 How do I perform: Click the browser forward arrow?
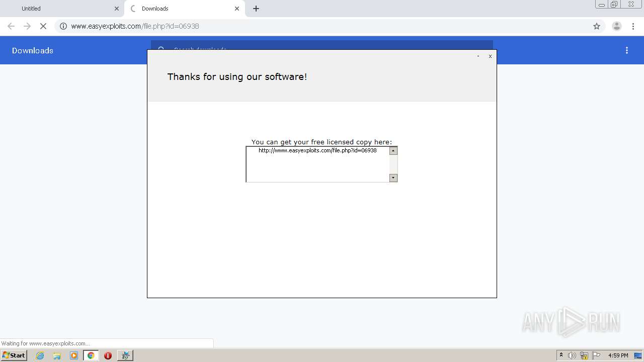point(27,26)
